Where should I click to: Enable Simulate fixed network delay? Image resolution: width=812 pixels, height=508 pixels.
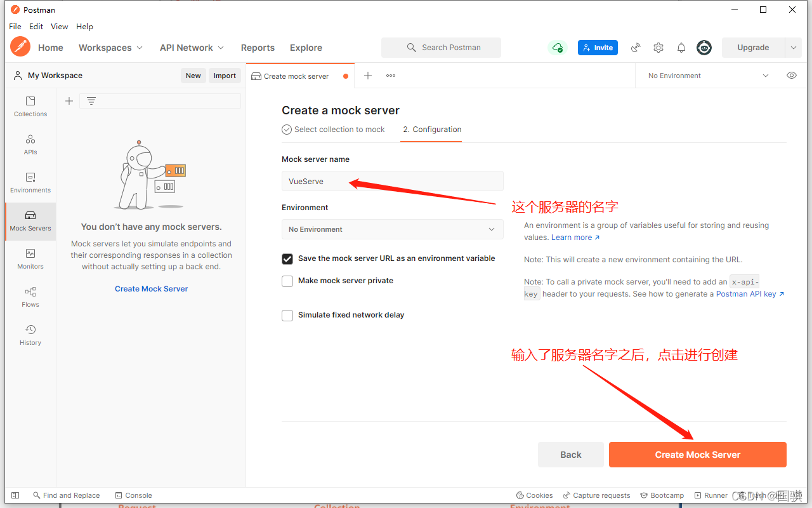click(x=287, y=316)
